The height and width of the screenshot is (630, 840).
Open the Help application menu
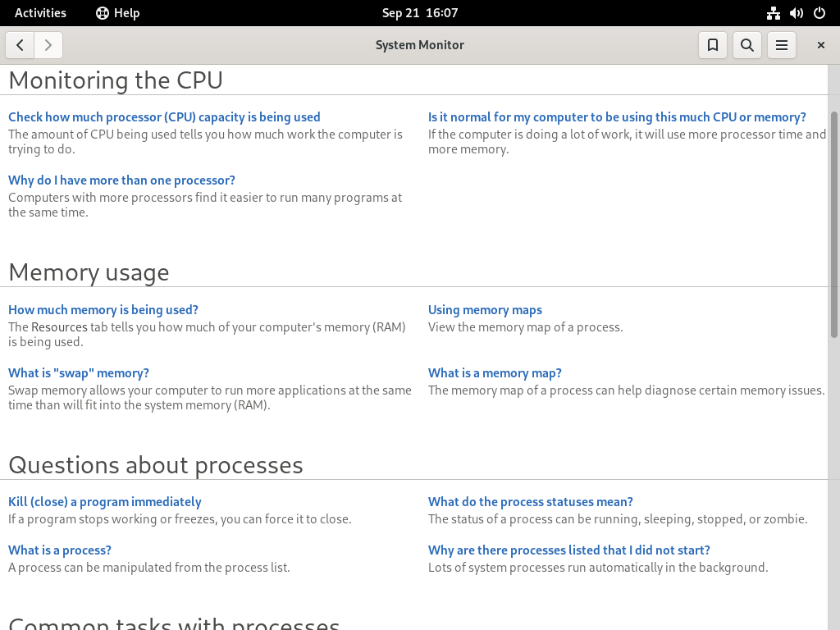pos(117,13)
